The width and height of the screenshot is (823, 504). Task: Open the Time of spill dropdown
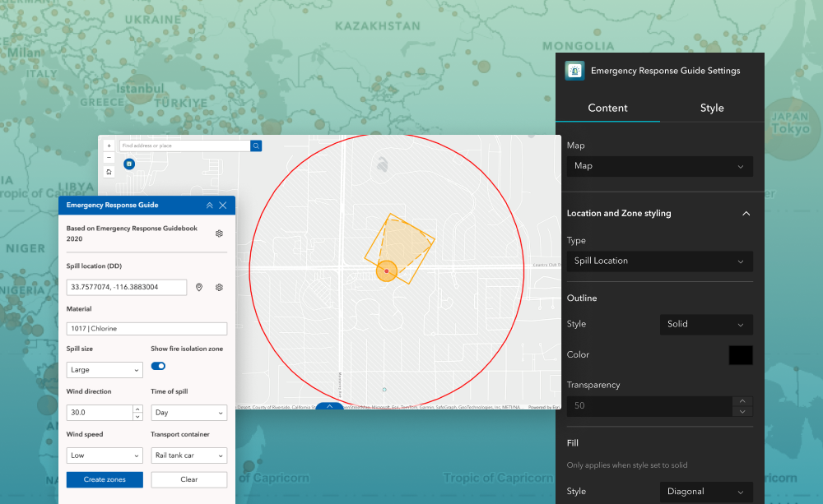188,413
